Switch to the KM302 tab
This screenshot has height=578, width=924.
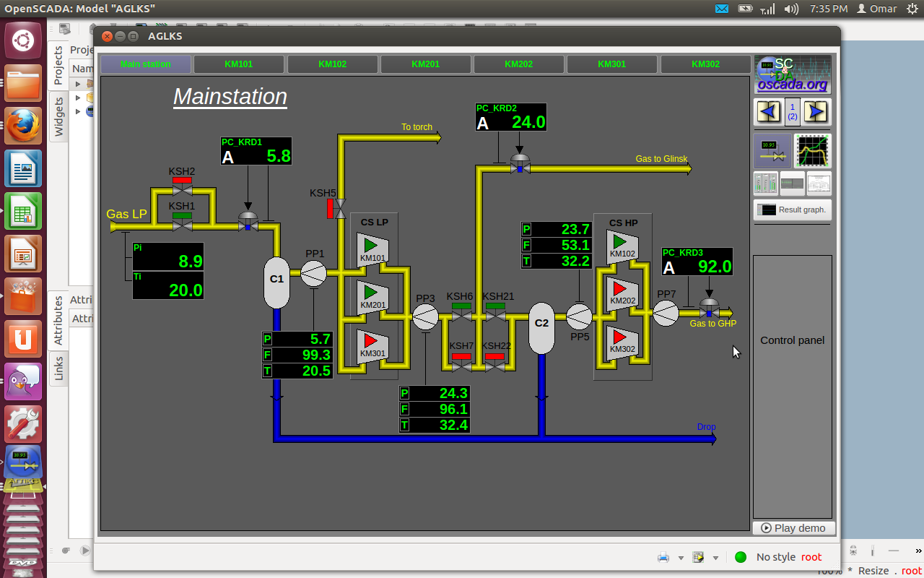coord(705,64)
